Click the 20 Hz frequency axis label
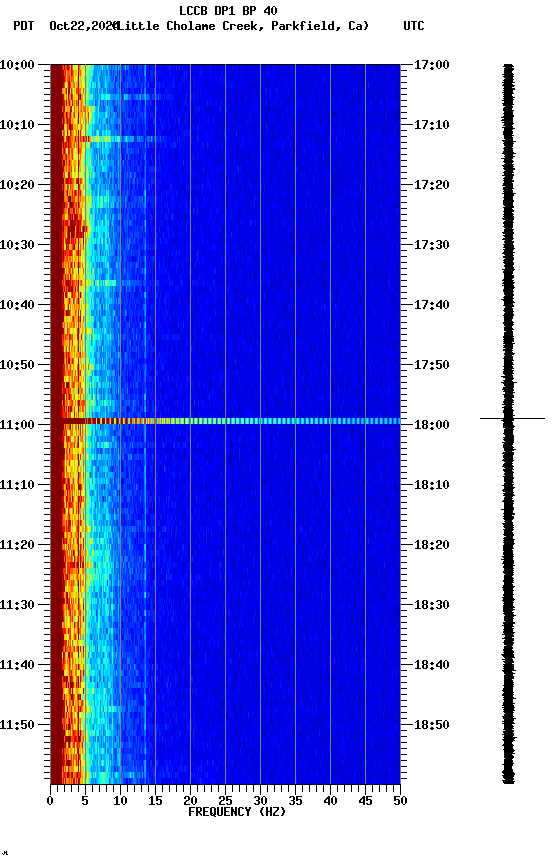The image size is (552, 864). (190, 801)
